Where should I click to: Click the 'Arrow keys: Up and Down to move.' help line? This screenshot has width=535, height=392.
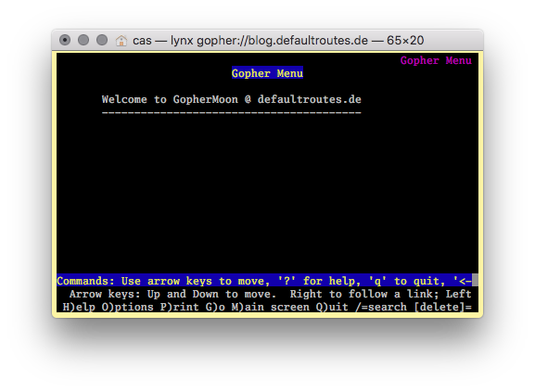(x=172, y=294)
